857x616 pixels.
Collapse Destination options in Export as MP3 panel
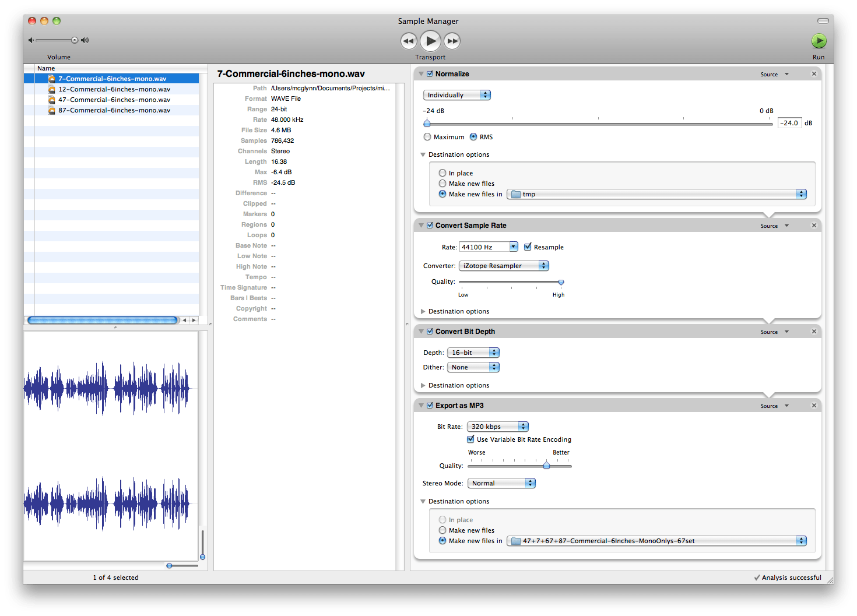click(x=423, y=501)
